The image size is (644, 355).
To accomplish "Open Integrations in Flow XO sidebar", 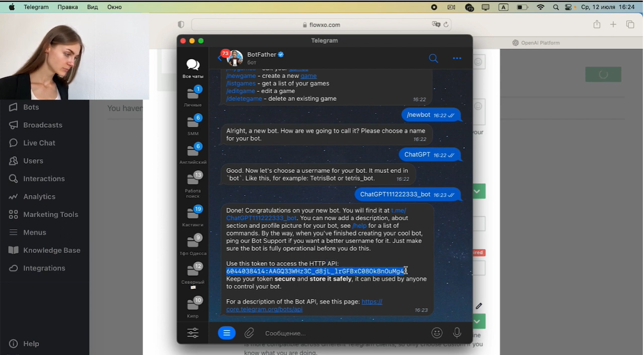I will click(44, 268).
